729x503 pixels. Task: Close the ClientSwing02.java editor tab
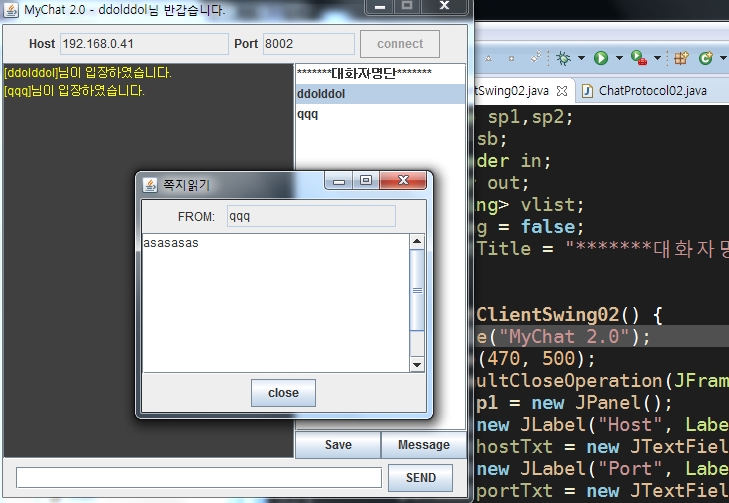(562, 90)
